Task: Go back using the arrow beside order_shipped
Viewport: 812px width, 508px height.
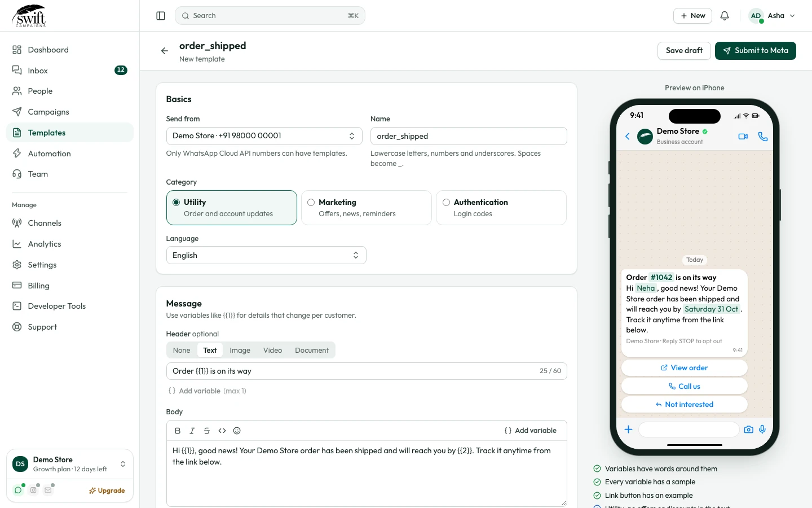Action: click(x=165, y=51)
